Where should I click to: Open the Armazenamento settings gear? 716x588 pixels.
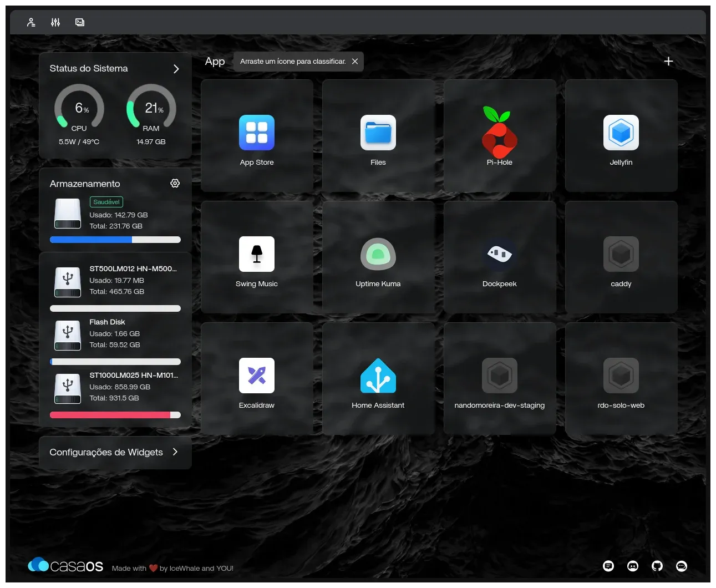tap(175, 183)
